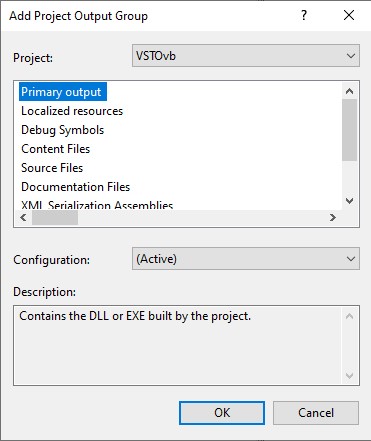Select Localized resources in the list
The height and width of the screenshot is (441, 371).
pyautogui.click(x=72, y=111)
